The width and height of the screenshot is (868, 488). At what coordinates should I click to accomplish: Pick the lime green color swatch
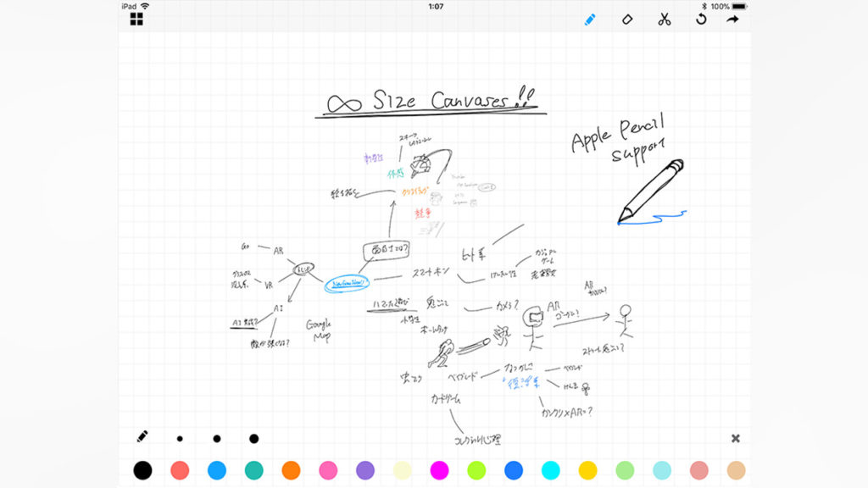tap(476, 470)
